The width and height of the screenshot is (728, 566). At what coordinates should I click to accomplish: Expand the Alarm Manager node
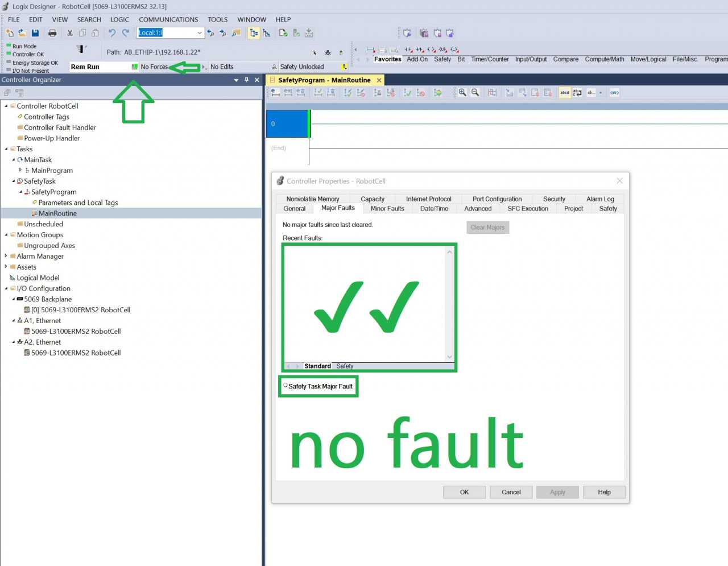[x=6, y=256]
